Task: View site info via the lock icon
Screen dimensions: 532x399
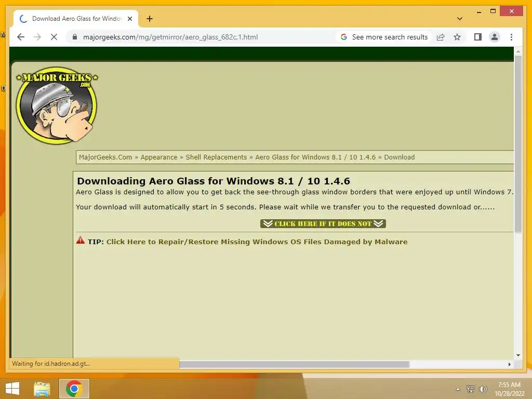Action: pyautogui.click(x=75, y=37)
